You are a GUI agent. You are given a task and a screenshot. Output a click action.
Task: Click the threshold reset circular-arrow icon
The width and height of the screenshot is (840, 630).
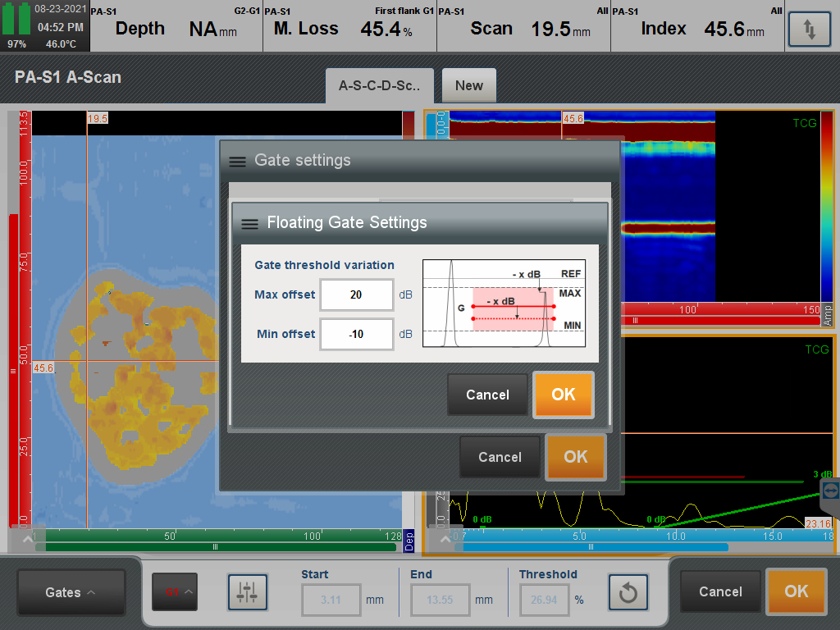click(628, 591)
